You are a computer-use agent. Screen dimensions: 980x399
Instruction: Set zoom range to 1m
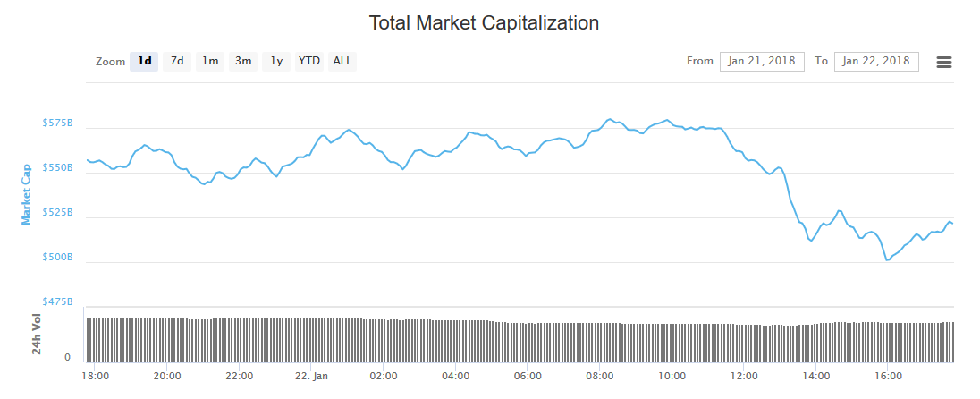[210, 61]
